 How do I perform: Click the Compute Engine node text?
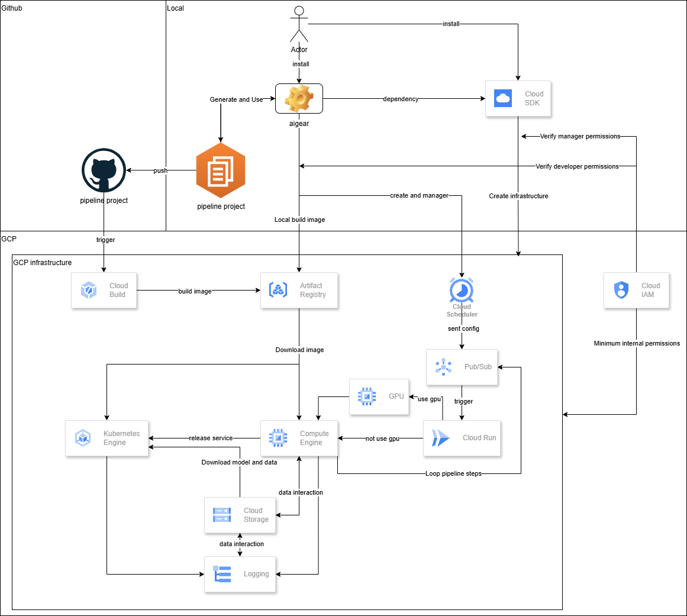coord(314,438)
